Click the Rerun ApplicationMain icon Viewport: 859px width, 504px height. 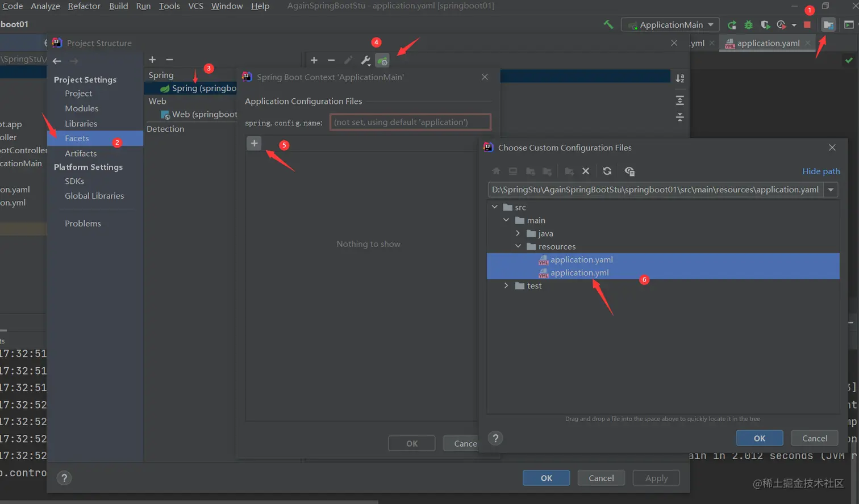click(x=732, y=25)
